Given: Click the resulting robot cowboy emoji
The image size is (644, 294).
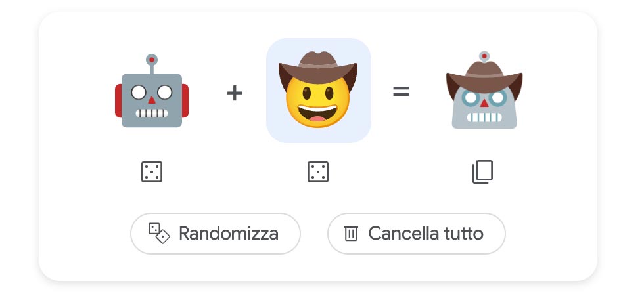Looking at the screenshot, I should click(x=484, y=90).
